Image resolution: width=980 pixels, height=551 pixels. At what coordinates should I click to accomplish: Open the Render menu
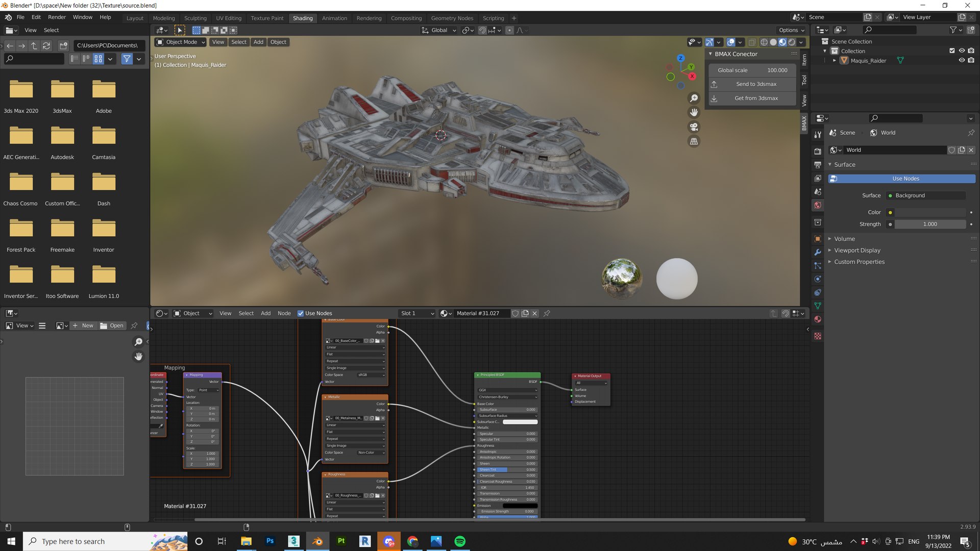point(57,17)
